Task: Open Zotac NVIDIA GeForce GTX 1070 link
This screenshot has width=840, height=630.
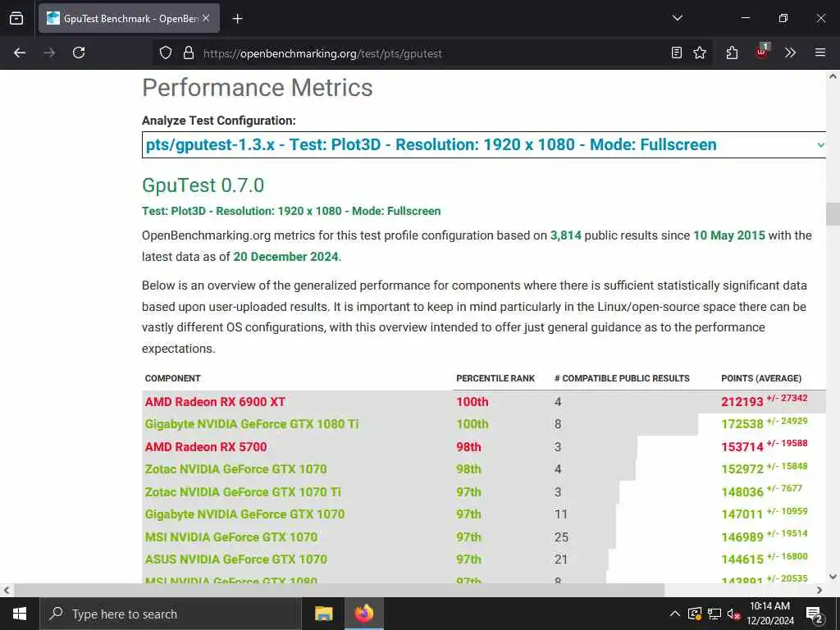Action: click(235, 469)
